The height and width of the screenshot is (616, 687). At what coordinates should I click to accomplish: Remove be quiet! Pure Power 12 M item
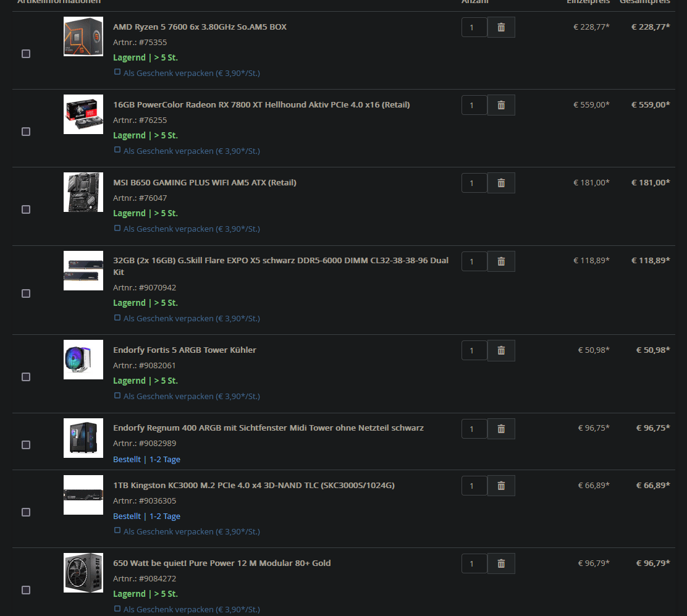click(x=501, y=563)
